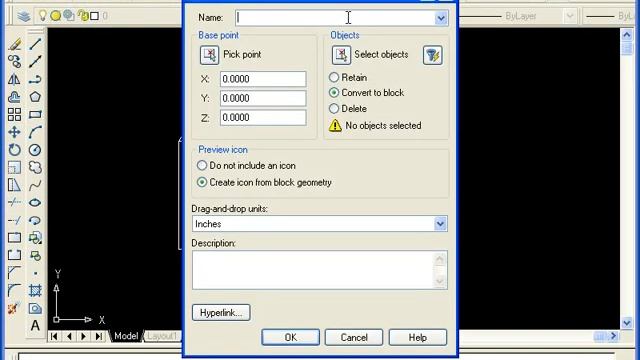Click the Y base point field
Screen dimensions: 640x360
(263, 98)
